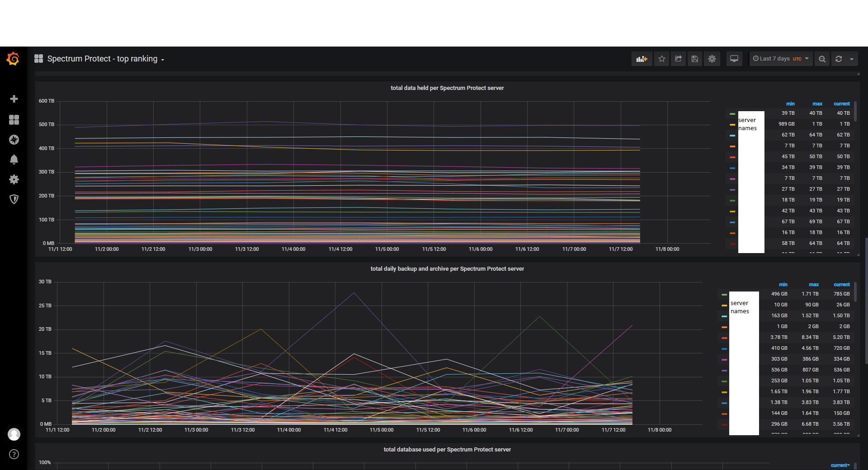
Task: Open the Explore compass icon
Action: pos(14,140)
